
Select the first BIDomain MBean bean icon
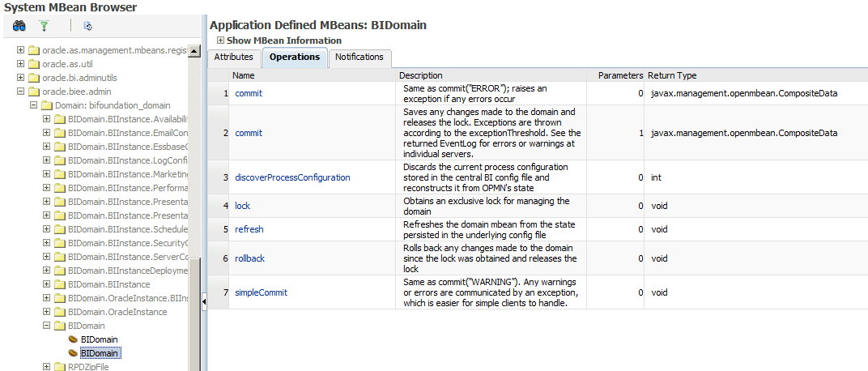[73, 339]
